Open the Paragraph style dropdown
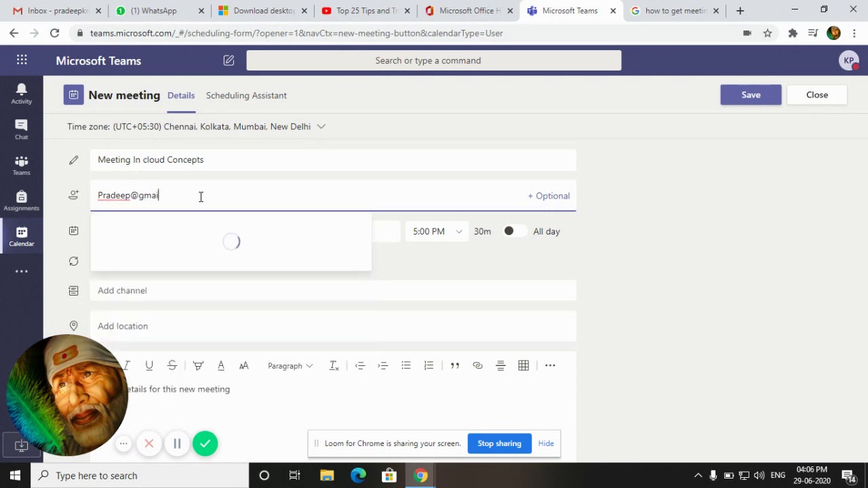This screenshot has width=868, height=488. pos(290,365)
